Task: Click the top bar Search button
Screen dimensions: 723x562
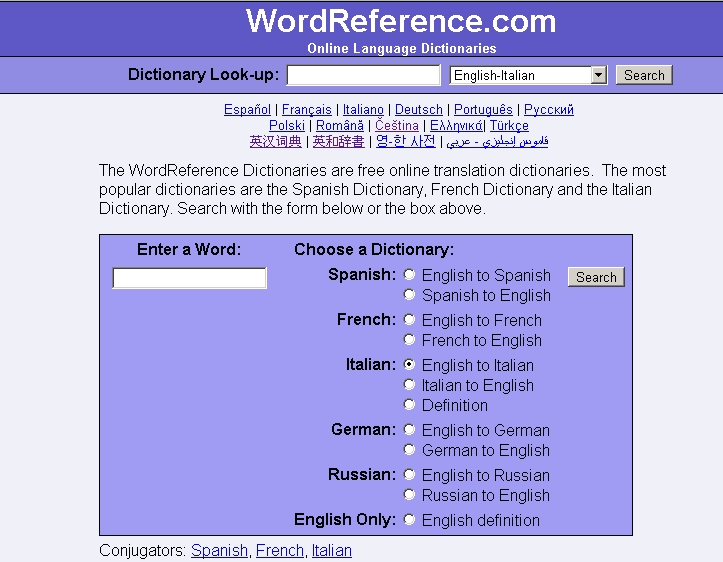Action: (x=644, y=75)
